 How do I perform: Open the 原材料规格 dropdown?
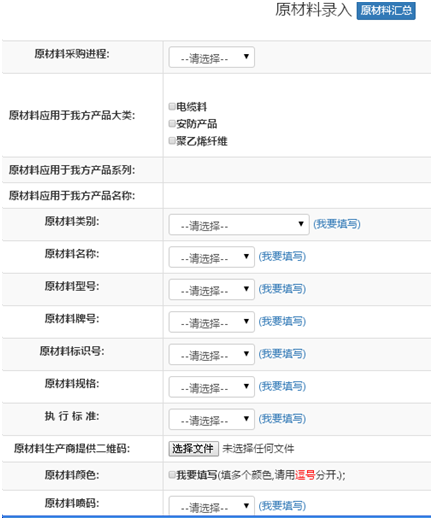coord(212,387)
